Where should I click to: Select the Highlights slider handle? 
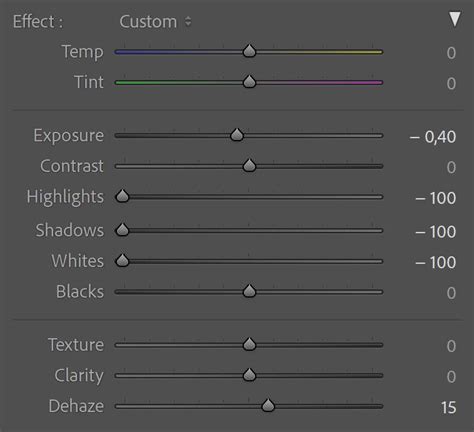click(122, 196)
